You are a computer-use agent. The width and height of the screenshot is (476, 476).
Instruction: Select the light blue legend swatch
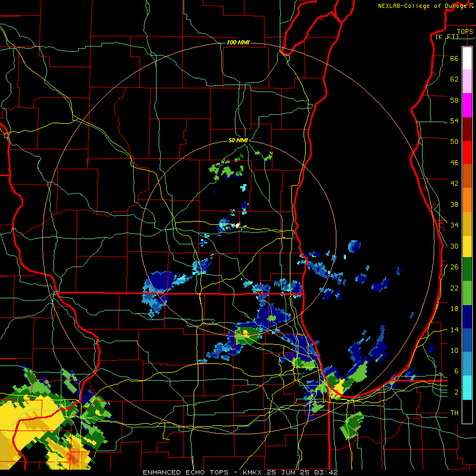point(467,364)
